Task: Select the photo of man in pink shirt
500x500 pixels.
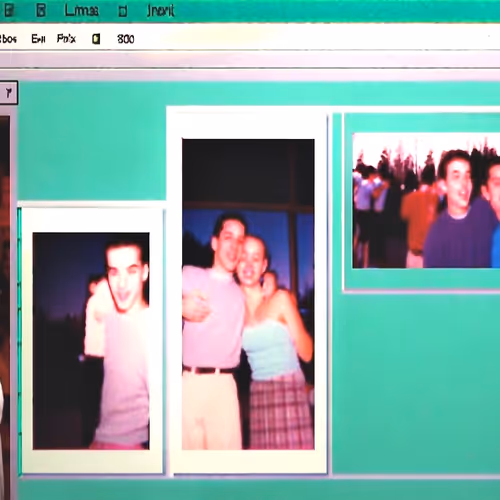Action: (x=91, y=341)
